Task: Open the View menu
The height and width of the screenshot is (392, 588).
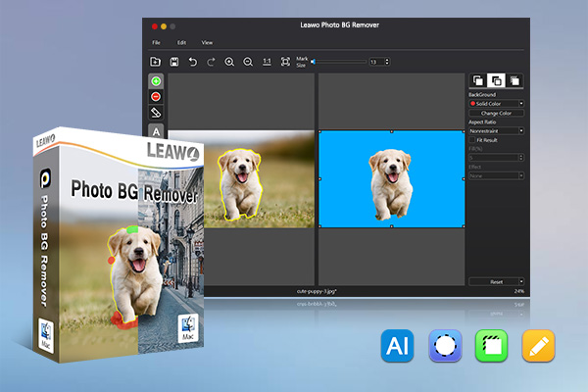Action: (x=207, y=42)
